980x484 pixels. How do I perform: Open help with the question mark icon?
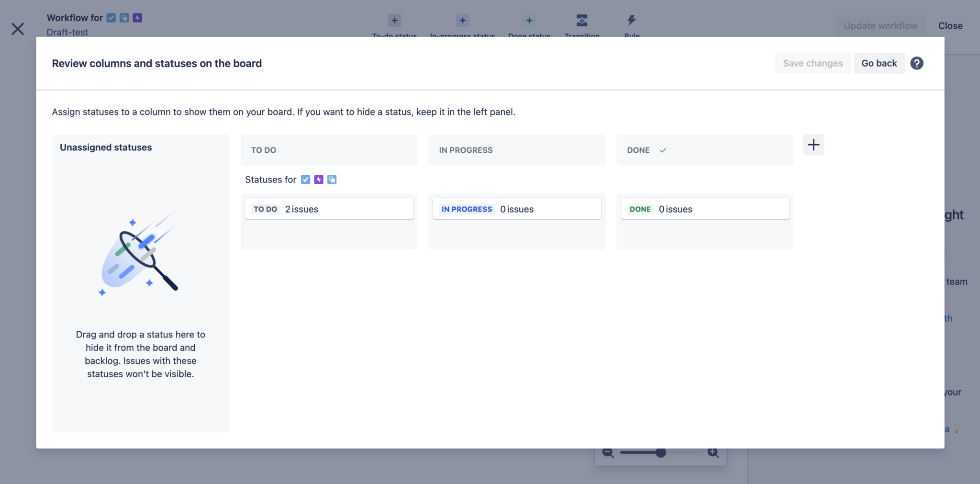point(917,63)
